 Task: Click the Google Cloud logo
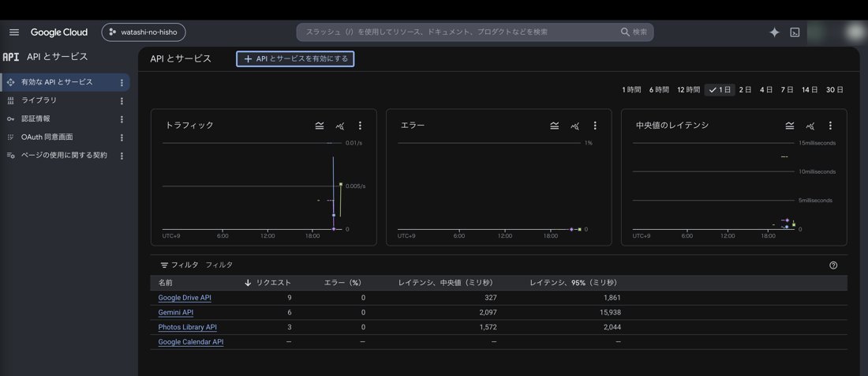(x=58, y=32)
